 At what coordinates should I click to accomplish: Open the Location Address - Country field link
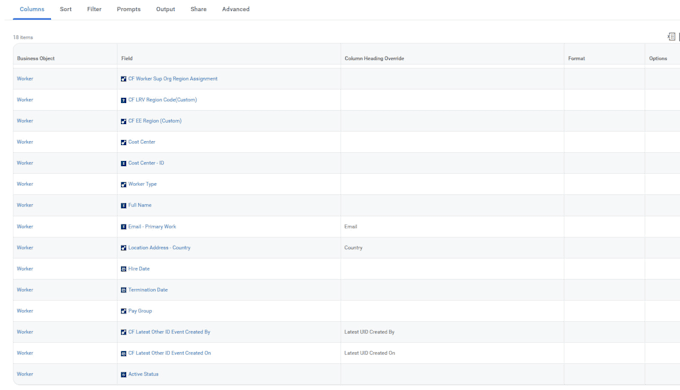pyautogui.click(x=159, y=248)
